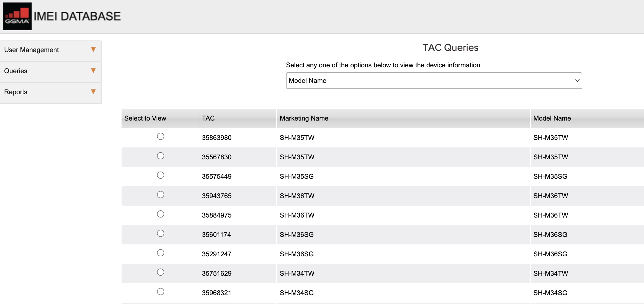The height and width of the screenshot is (304, 644).
Task: Click the Marketing Name column header
Action: coord(304,118)
